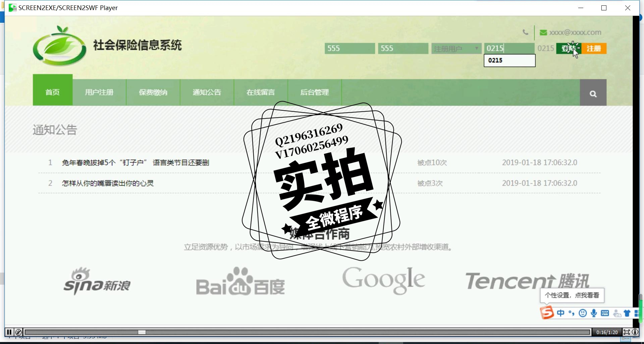
Task: Open the 保费缴纳 navigation tab
Action: [153, 93]
